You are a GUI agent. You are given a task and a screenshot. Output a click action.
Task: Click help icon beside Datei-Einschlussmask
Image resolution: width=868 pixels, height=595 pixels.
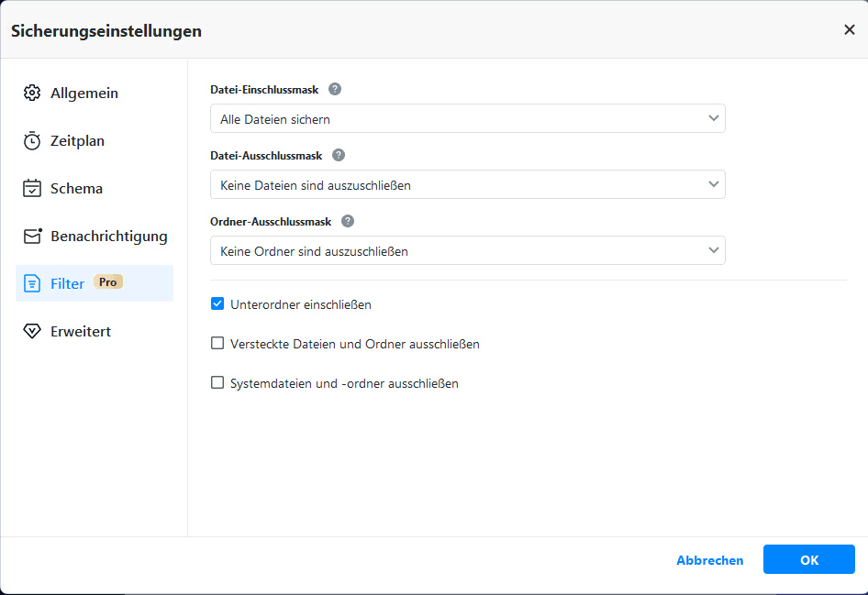(335, 89)
